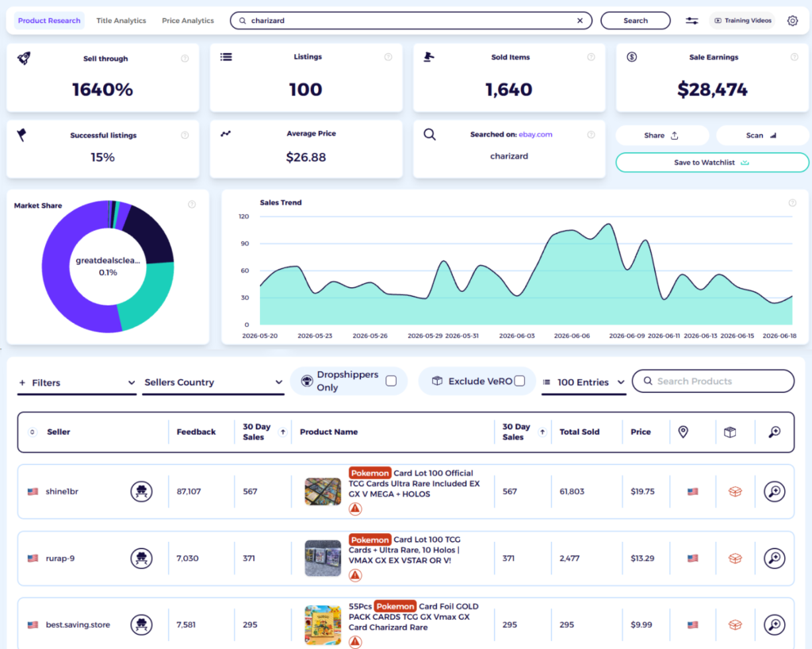Click Feedback value 7,030
Image resolution: width=812 pixels, height=649 pixels.
click(187, 559)
